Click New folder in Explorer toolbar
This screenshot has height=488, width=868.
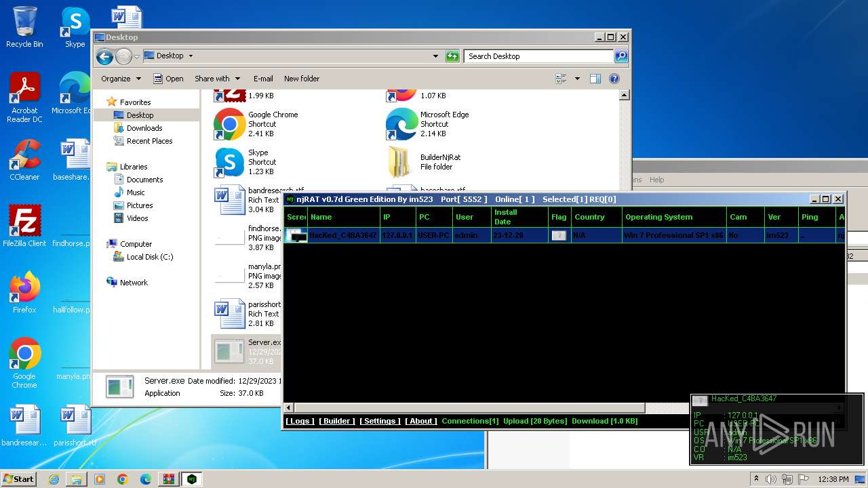[302, 79]
